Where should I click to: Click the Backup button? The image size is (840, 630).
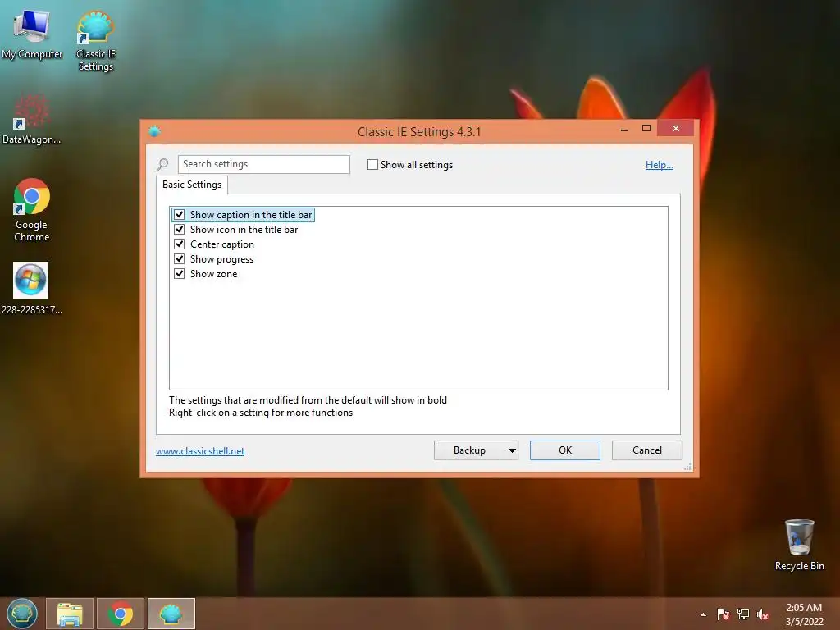[x=470, y=450]
